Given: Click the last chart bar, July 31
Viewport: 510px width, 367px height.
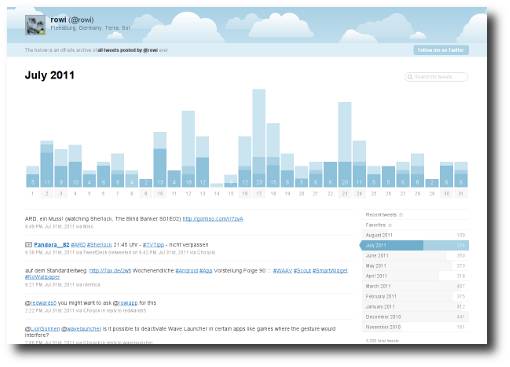Looking at the screenshot, I should pos(461,174).
